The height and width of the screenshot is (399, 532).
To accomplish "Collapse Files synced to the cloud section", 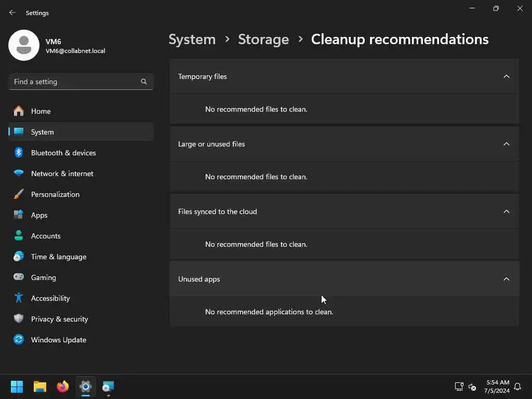I will [507, 211].
